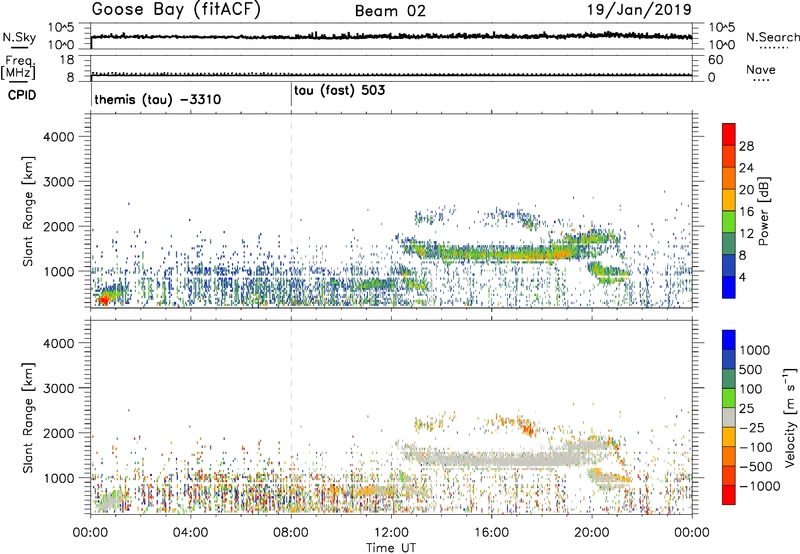Click the '-25' velocity scale value
This screenshot has width=800, height=554.
tap(752, 427)
